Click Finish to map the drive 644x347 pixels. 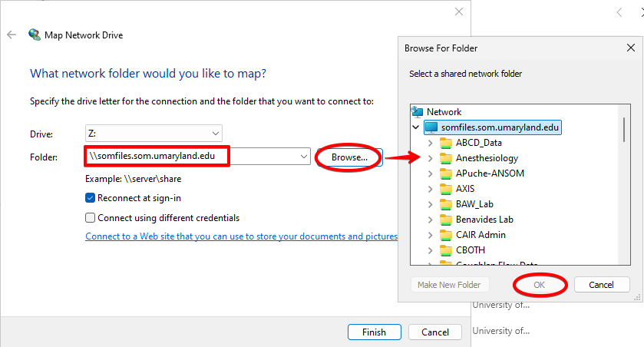(374, 332)
